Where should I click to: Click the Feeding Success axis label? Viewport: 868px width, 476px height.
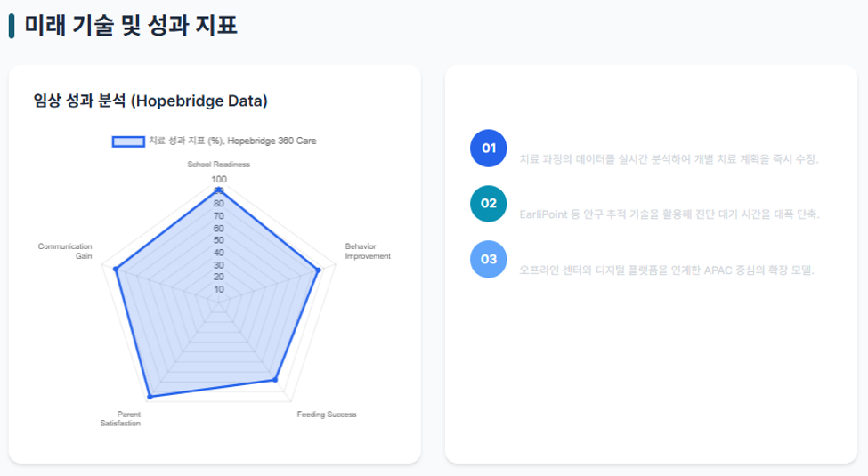[327, 415]
